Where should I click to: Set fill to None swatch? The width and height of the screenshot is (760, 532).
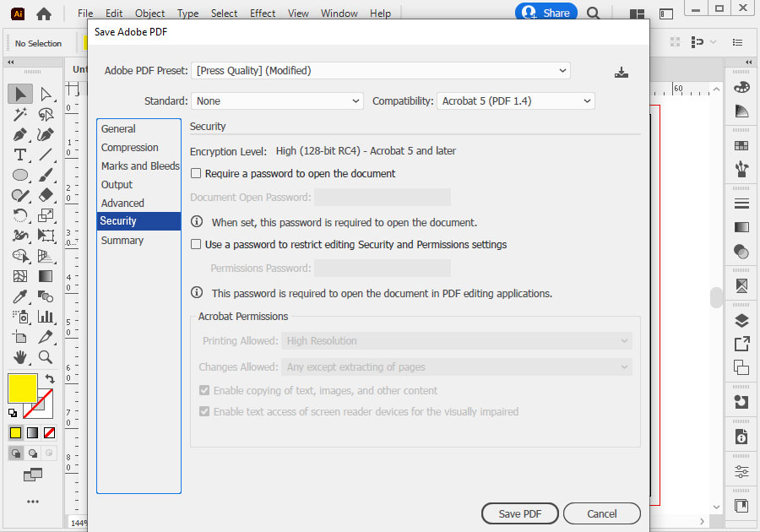(x=50, y=432)
